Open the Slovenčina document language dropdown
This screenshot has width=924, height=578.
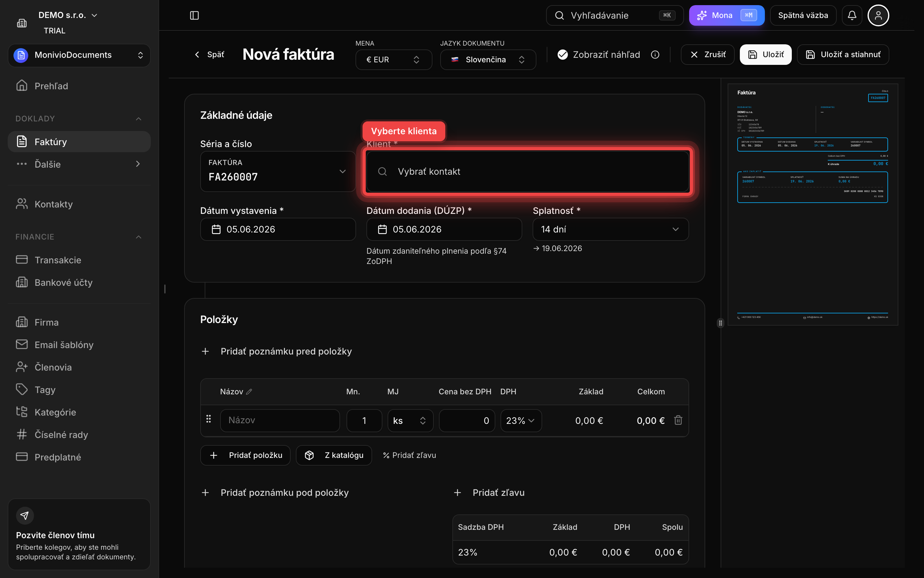[x=488, y=60]
